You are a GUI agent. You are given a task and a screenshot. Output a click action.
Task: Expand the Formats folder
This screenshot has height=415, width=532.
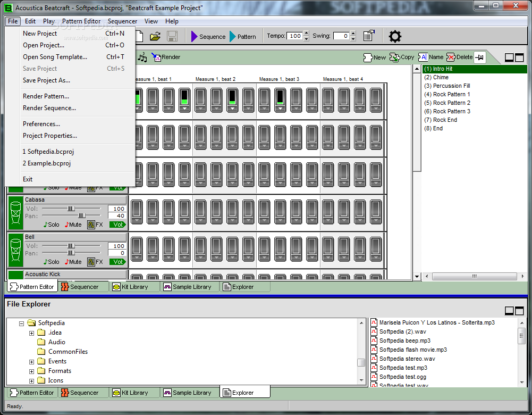pos(31,371)
